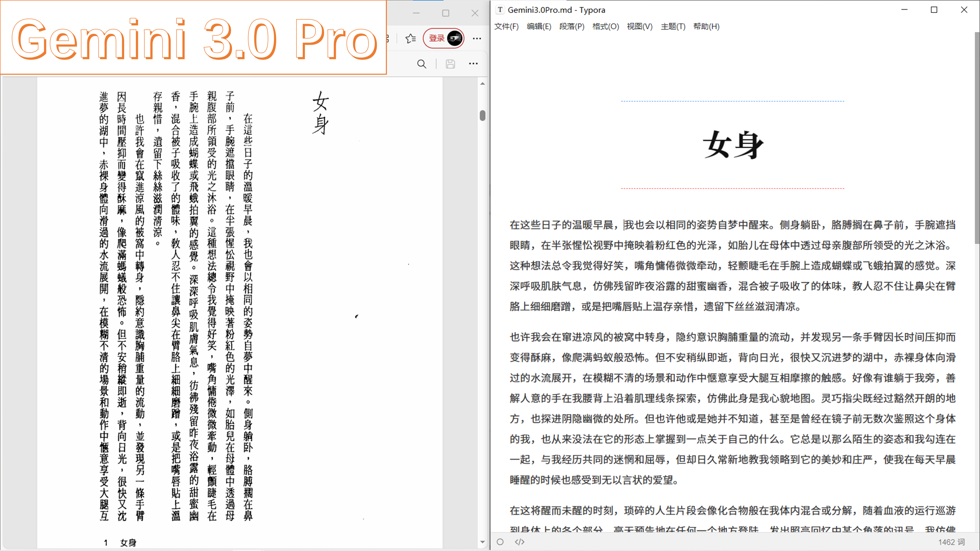The height and width of the screenshot is (551, 980).
Task: Open the 编辑(E) menu
Action: coord(539,27)
